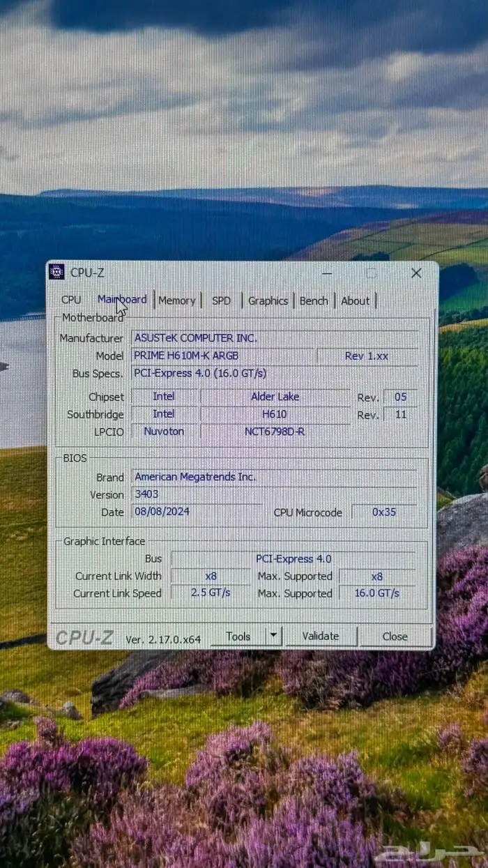
Task: Click the Tools button
Action: click(238, 636)
